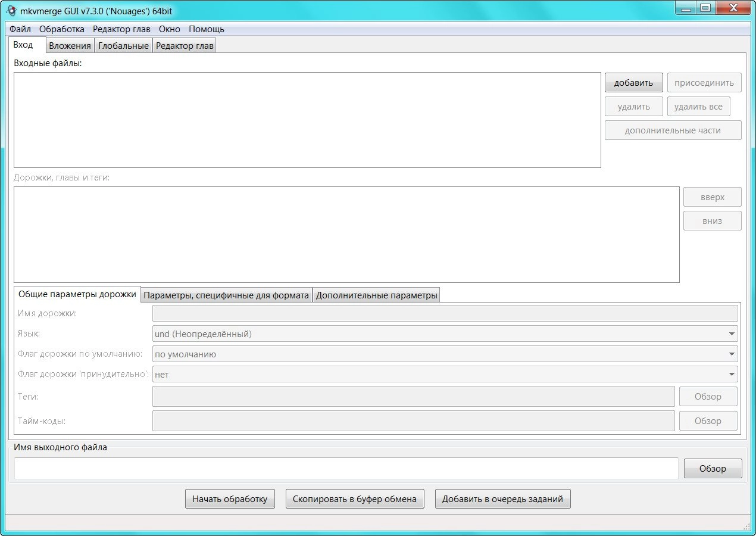Viewport: 756px width, 536px height.
Task: Click the дополнительные части button
Action: click(x=673, y=130)
